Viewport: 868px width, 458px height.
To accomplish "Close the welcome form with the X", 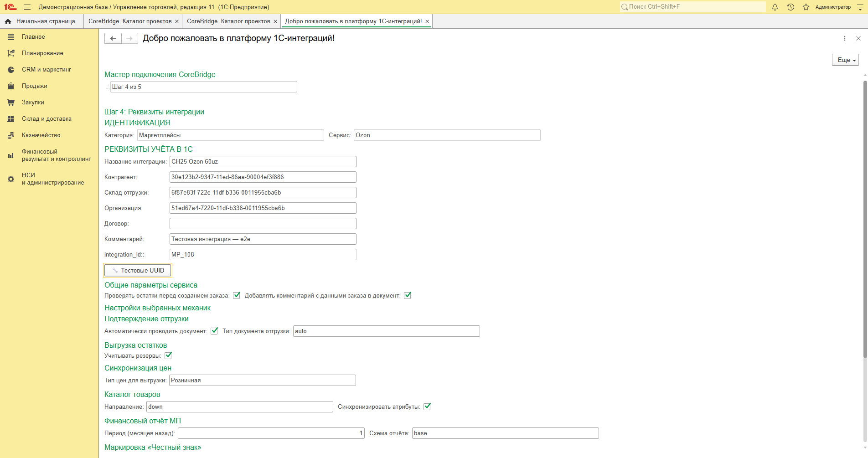I will point(858,39).
